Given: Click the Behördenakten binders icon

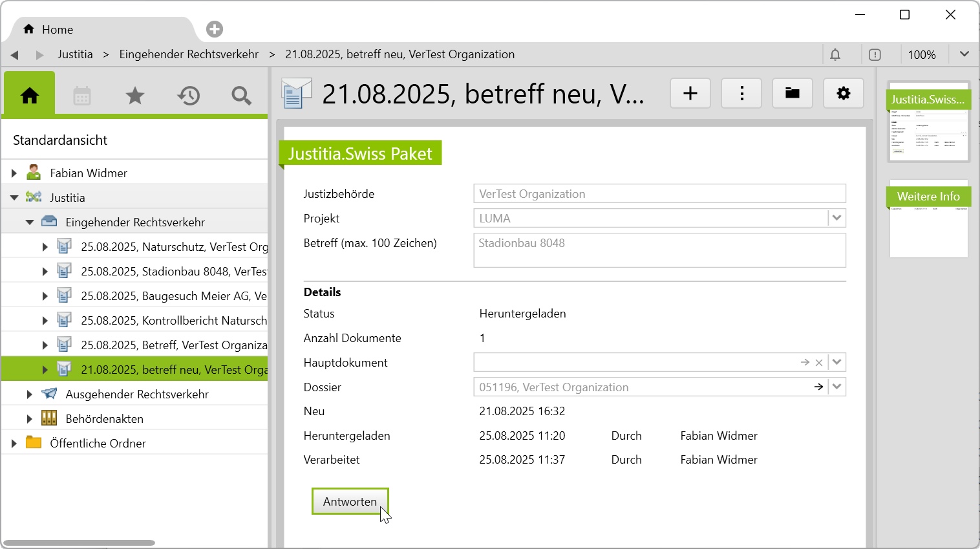Looking at the screenshot, I should (49, 418).
